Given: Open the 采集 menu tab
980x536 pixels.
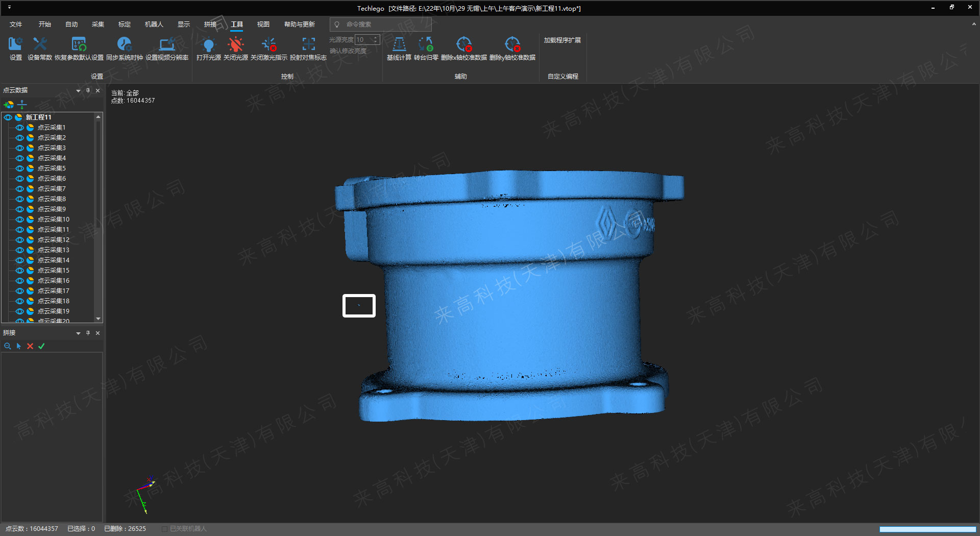Looking at the screenshot, I should coord(98,25).
